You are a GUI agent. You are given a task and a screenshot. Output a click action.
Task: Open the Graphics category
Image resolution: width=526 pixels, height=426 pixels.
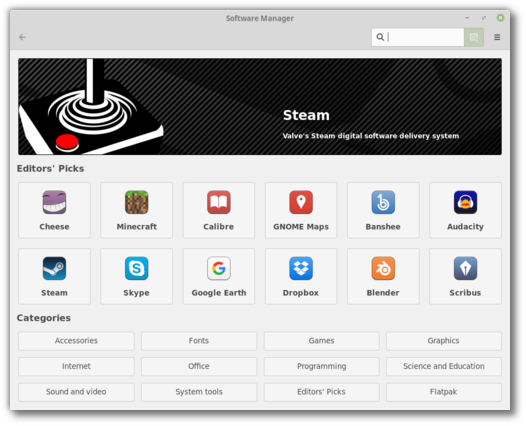[x=444, y=341]
